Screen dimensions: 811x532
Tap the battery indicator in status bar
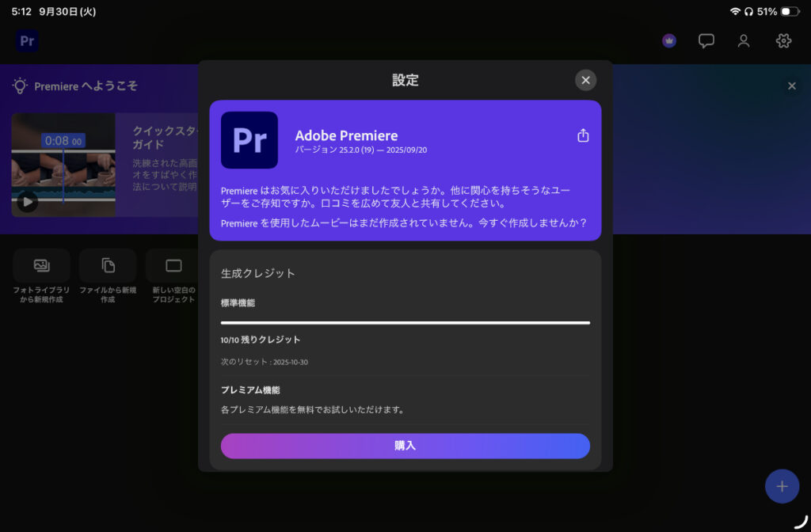click(x=790, y=11)
